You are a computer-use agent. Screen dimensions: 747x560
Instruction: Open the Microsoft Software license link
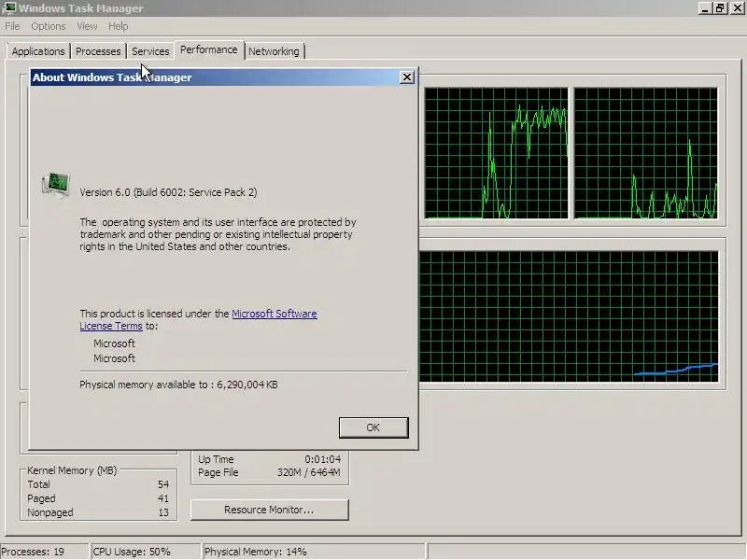[275, 314]
